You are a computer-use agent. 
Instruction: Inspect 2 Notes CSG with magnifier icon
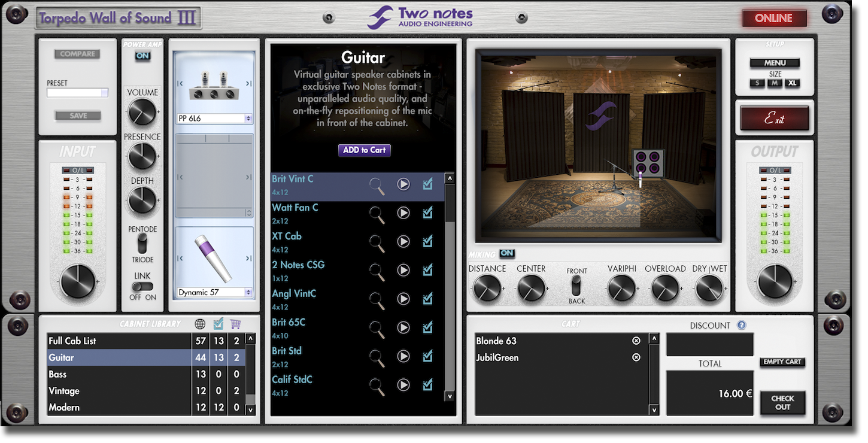tap(377, 272)
